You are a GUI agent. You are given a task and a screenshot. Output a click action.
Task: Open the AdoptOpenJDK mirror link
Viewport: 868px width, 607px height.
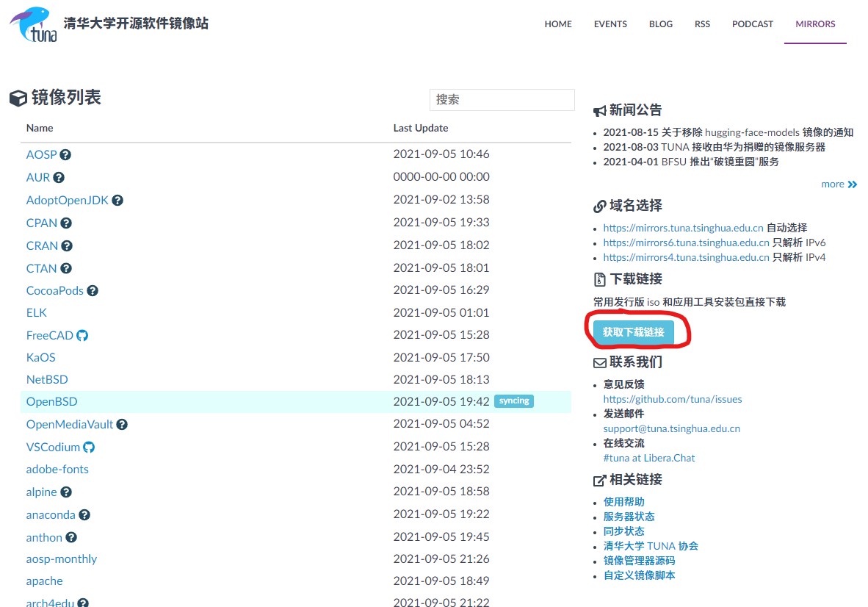(68, 201)
